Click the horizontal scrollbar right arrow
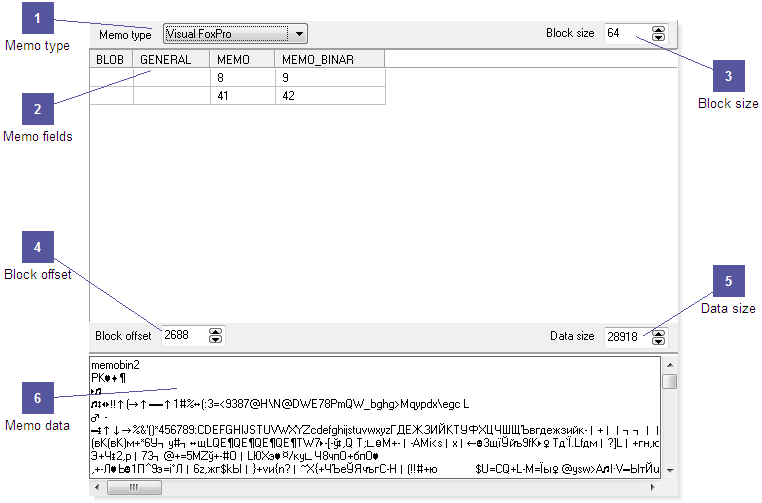The height and width of the screenshot is (503, 762). click(x=653, y=487)
